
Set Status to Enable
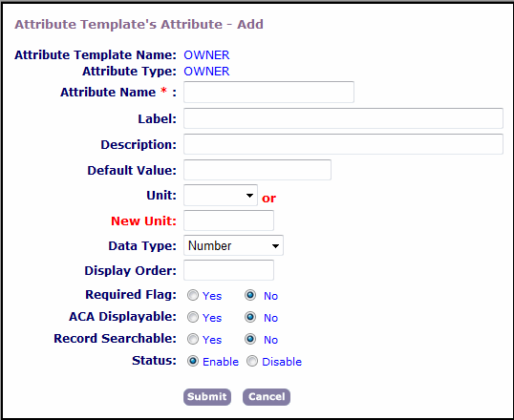point(193,361)
